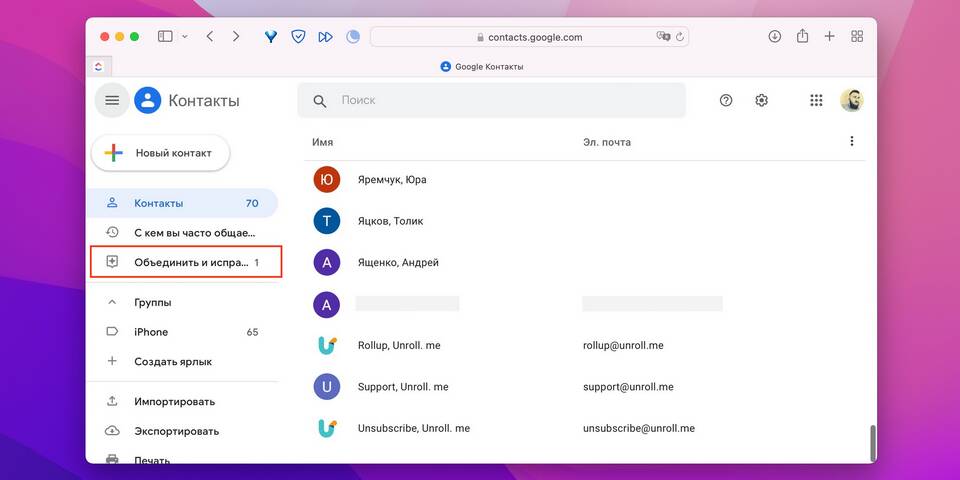Click the Имя column header

(x=323, y=142)
